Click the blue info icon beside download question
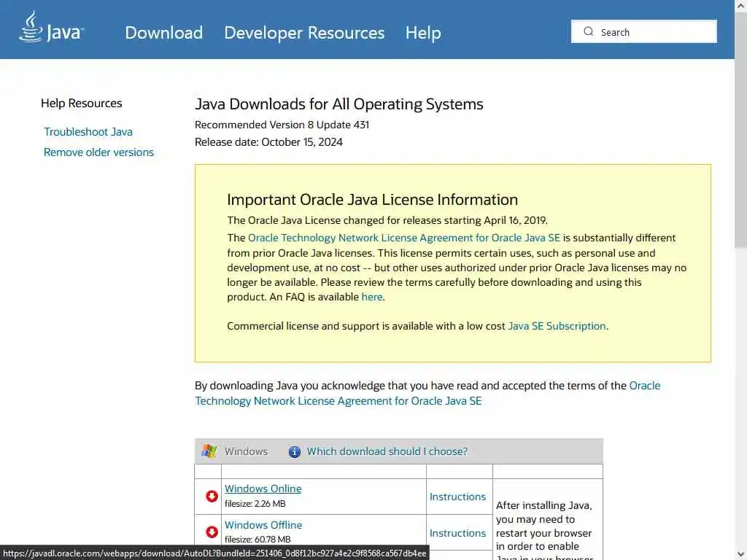The width and height of the screenshot is (747, 560). coord(295,451)
